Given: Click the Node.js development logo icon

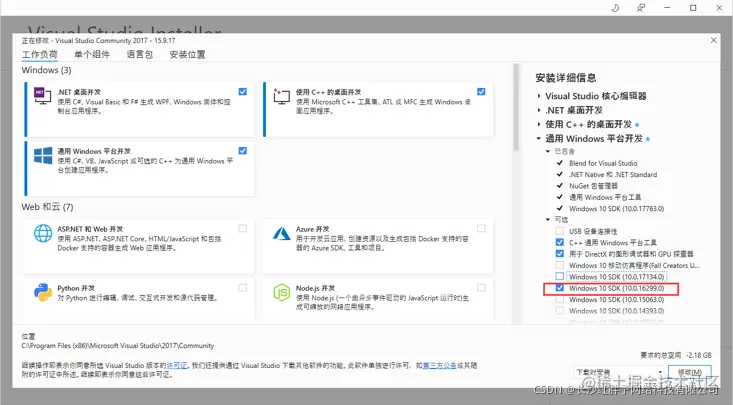Looking at the screenshot, I should pyautogui.click(x=281, y=292).
